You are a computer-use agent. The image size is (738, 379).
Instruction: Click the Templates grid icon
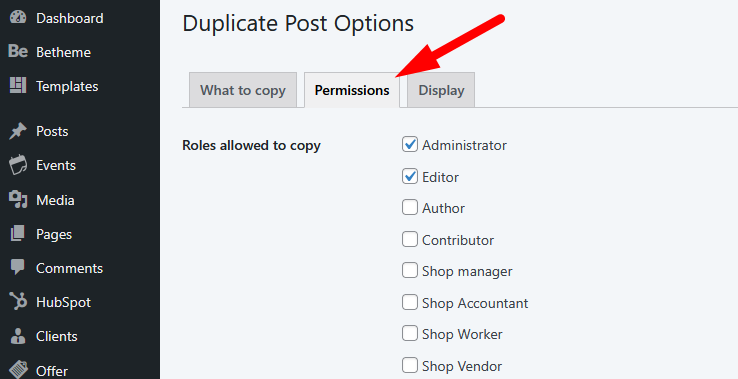[18, 86]
